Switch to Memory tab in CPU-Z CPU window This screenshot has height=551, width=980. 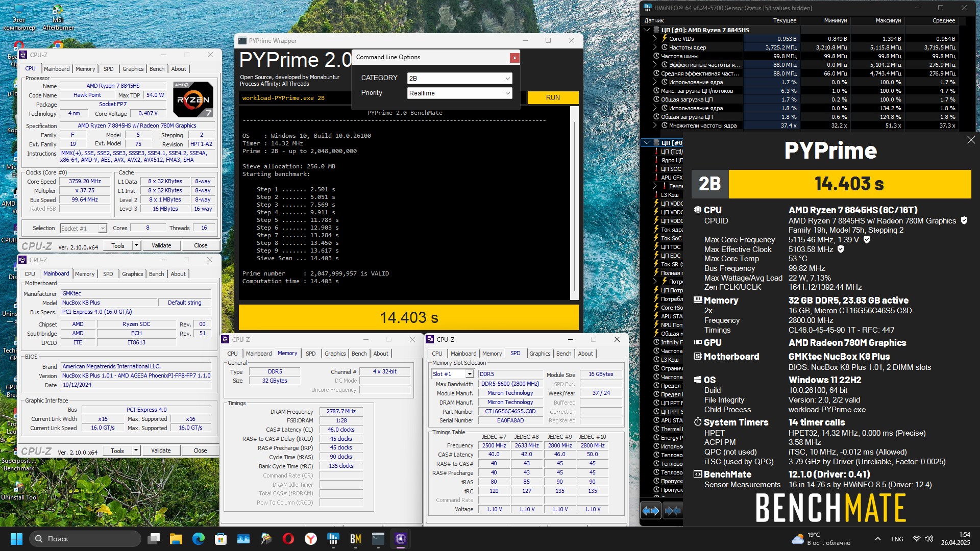[x=85, y=69]
